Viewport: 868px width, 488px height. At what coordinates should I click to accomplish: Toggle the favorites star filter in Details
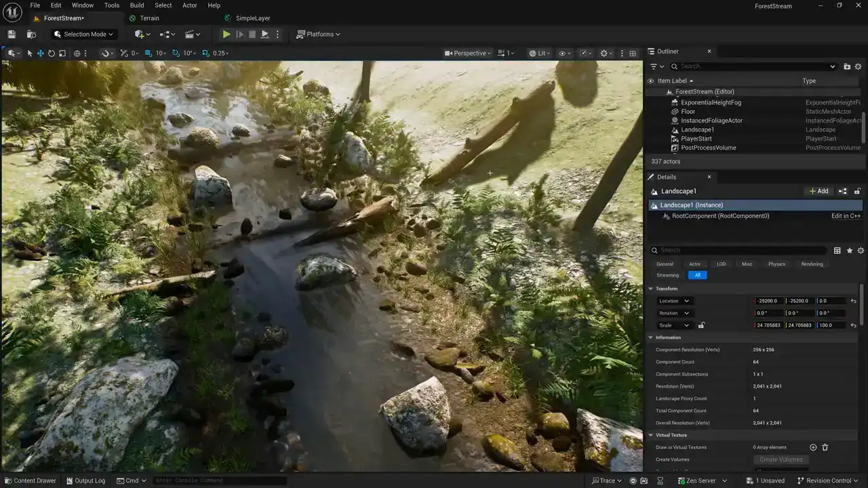point(849,250)
